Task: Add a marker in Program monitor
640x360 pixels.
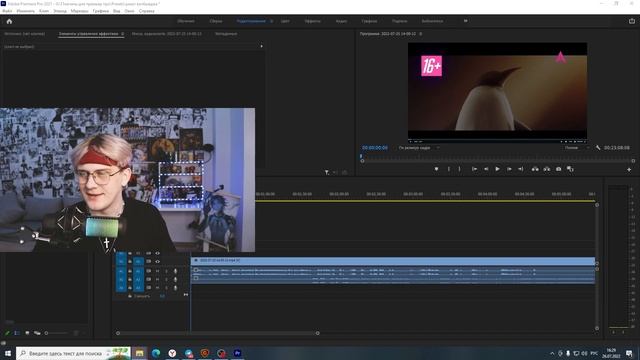Action: click(436, 169)
